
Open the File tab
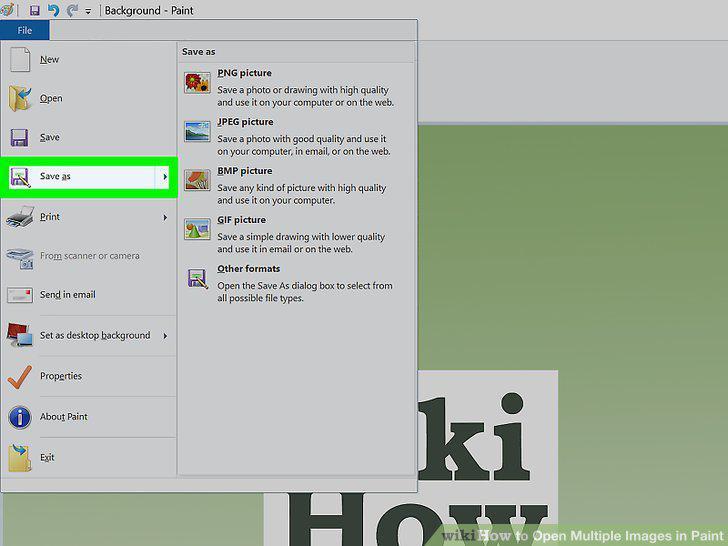[25, 31]
